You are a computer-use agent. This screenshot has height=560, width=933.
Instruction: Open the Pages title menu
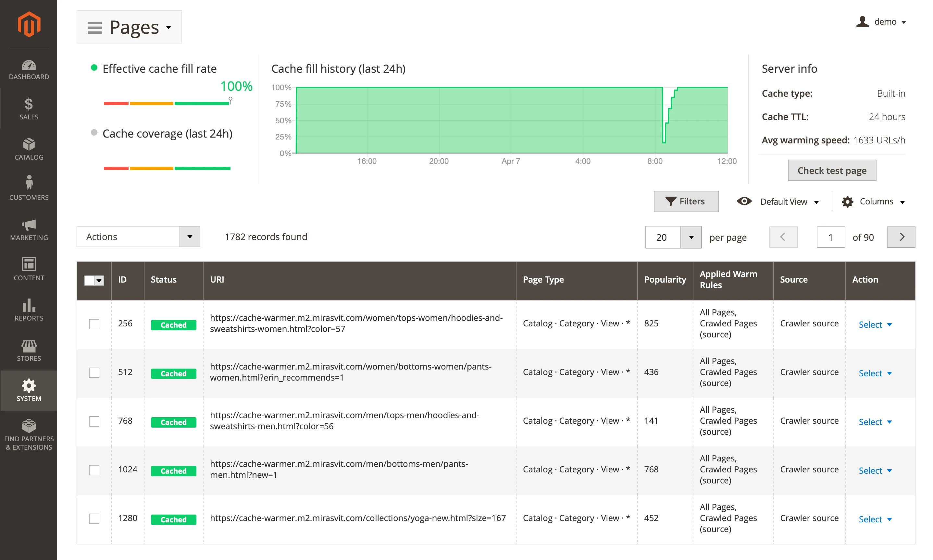[129, 27]
